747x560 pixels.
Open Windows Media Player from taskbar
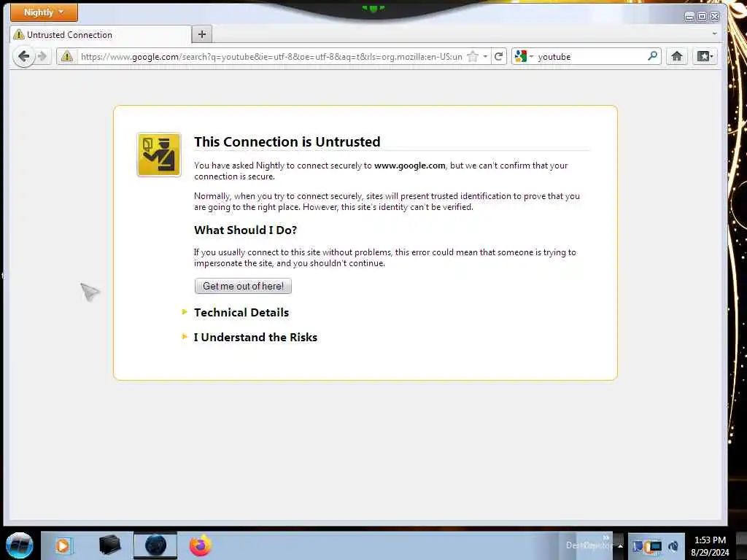63,545
